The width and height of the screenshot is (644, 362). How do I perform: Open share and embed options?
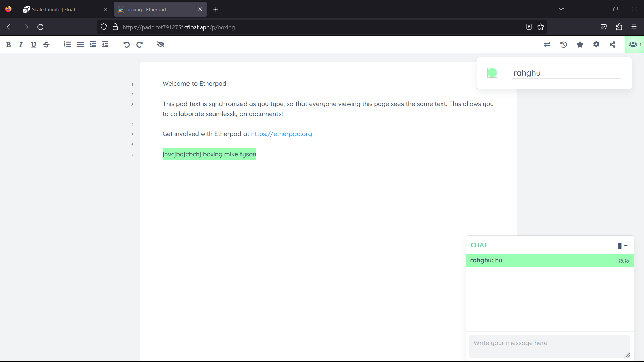click(x=612, y=45)
